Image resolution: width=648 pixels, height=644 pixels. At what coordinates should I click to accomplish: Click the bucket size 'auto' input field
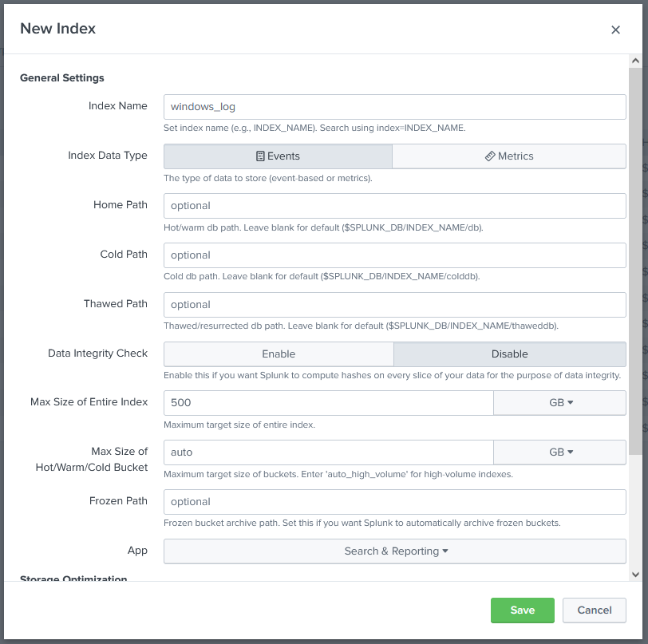[328, 452]
